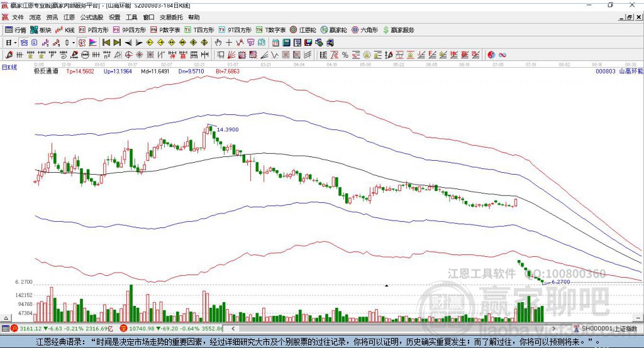
Task: Select the percent % retracement tool
Action: pos(345,55)
